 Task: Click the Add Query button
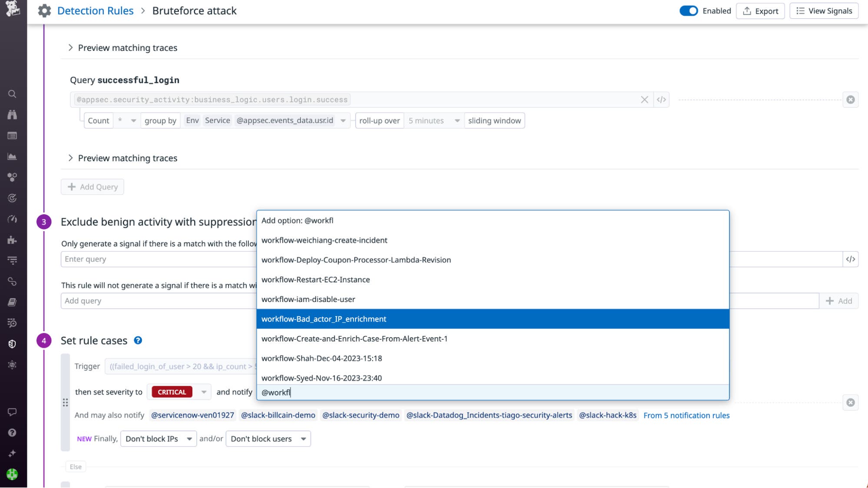pos(92,186)
